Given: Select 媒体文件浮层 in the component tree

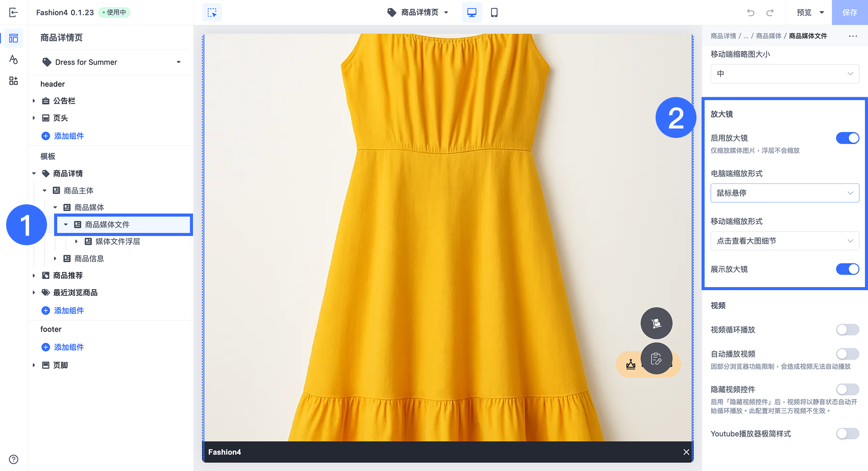Looking at the screenshot, I should coord(117,242).
